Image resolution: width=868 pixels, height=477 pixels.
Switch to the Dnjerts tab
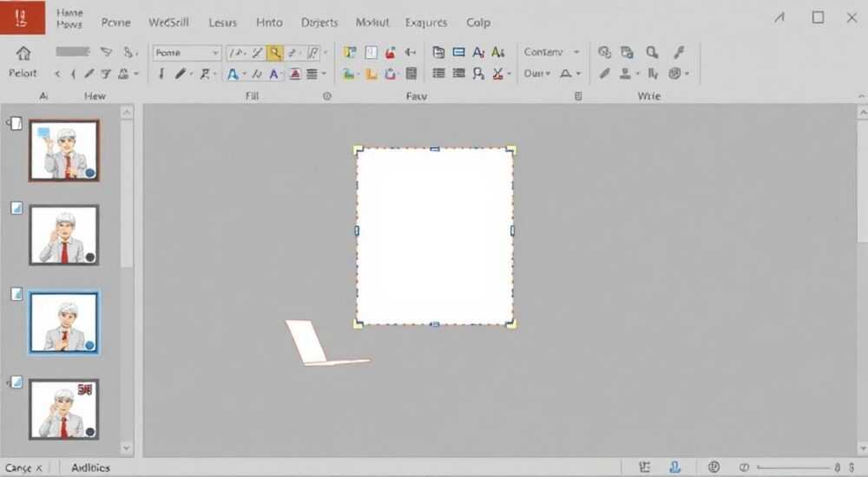pyautogui.click(x=319, y=23)
